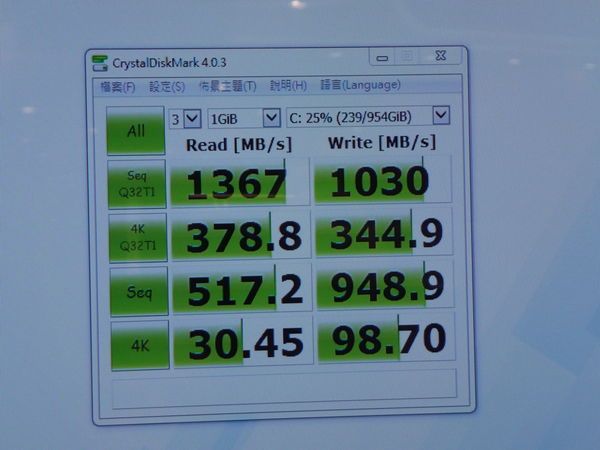Viewport: 600px width, 450px height.
Task: Expand the test count dropdown showing 3
Action: 185,119
